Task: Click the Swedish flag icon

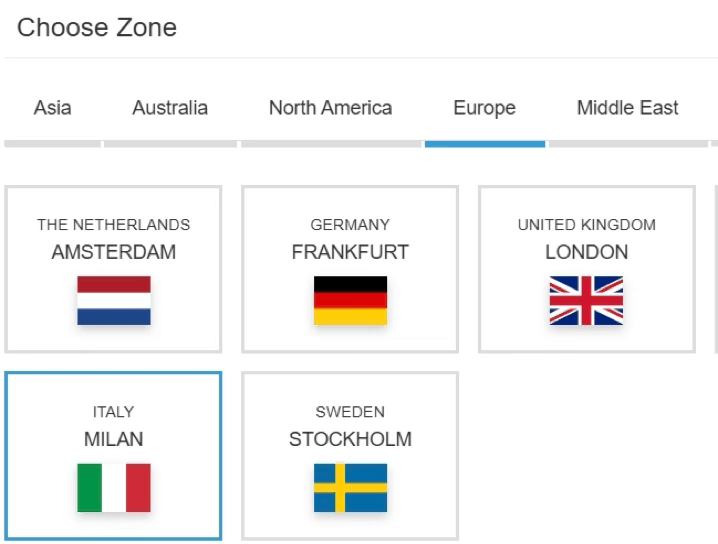Action: 350,488
